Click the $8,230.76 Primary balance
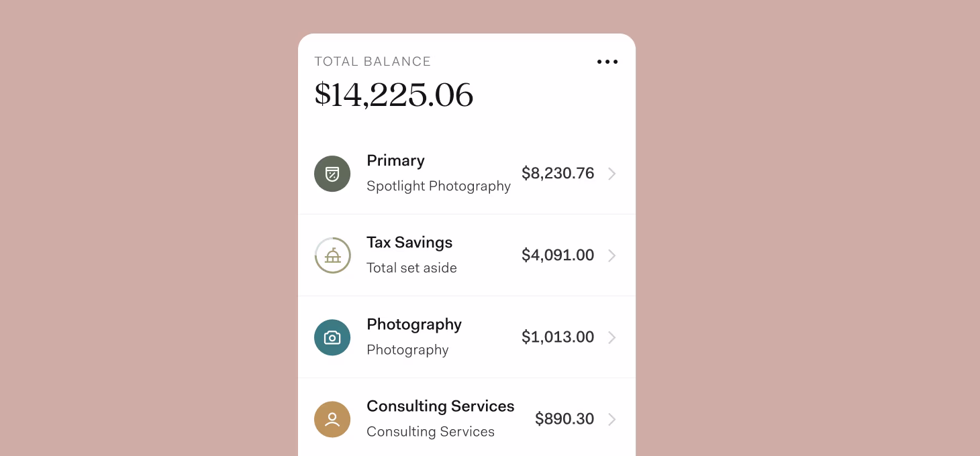The image size is (980, 456). (x=558, y=173)
